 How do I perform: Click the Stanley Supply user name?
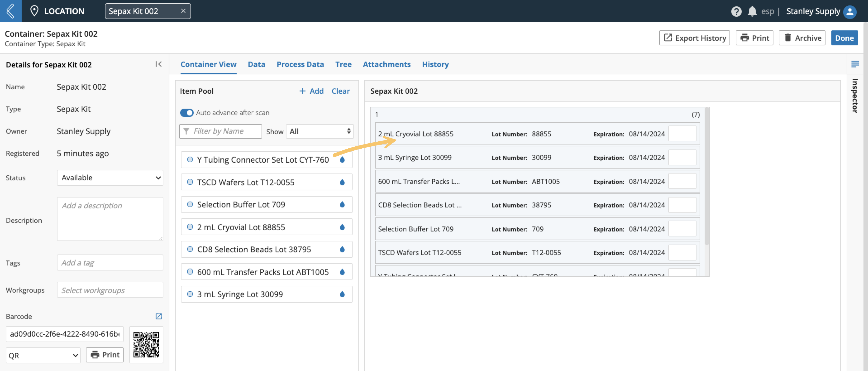click(813, 12)
